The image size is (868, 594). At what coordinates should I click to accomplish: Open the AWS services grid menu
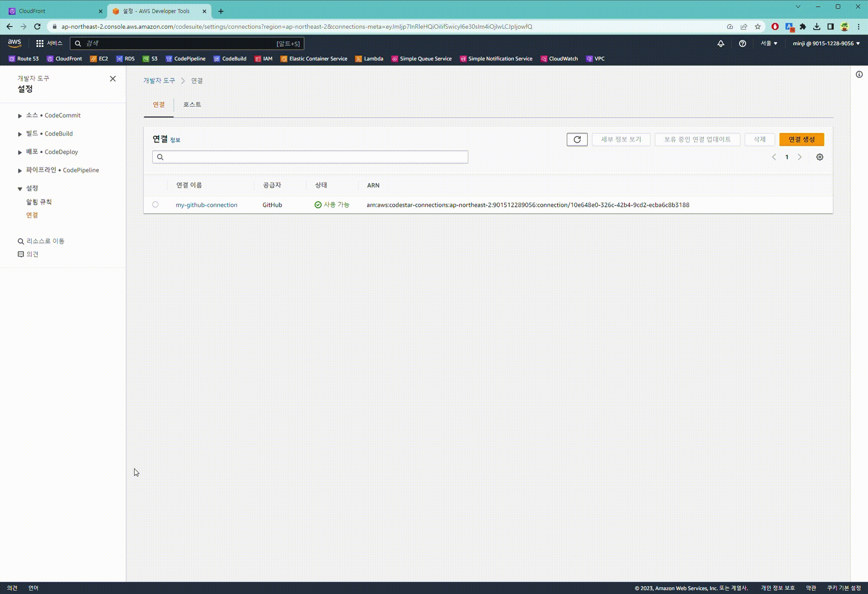click(x=39, y=43)
